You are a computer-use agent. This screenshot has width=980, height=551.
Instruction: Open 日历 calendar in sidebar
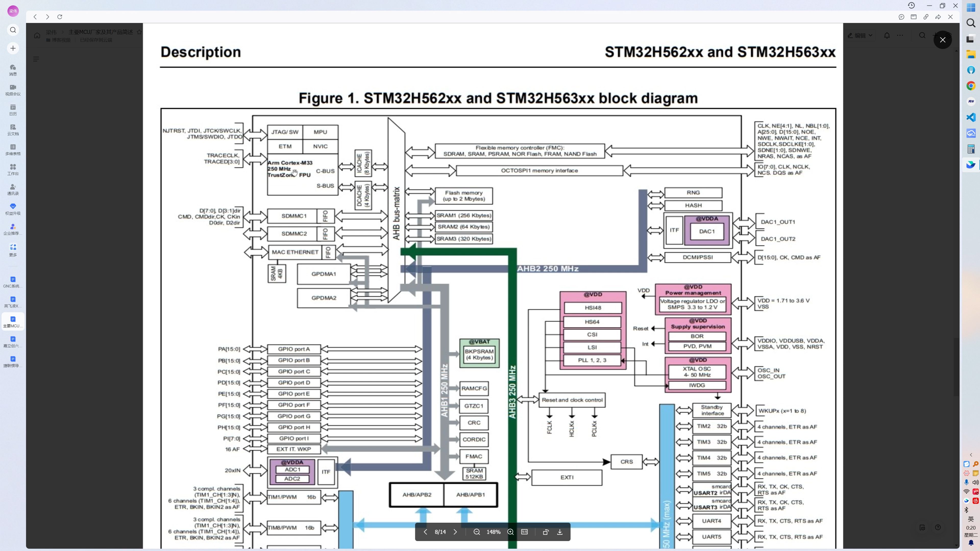(x=13, y=109)
